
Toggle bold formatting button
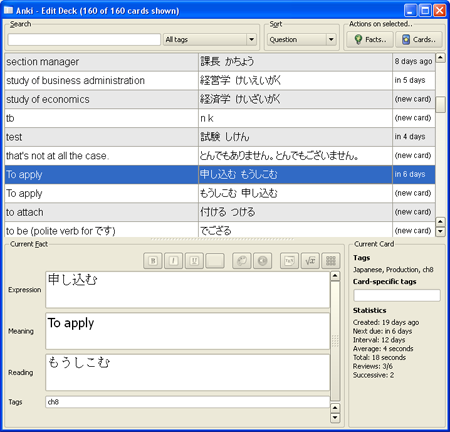point(153,261)
